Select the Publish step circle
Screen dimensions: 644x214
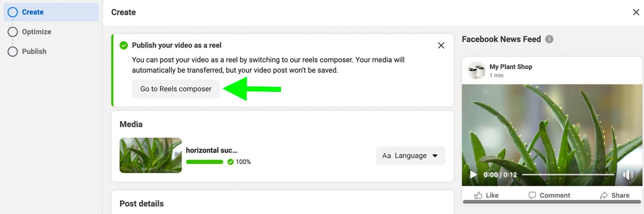[13, 52]
